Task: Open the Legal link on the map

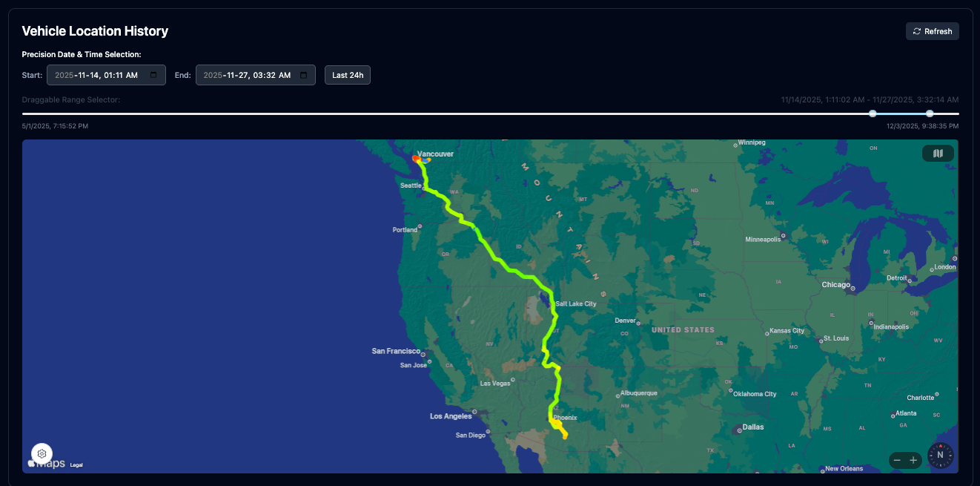Action: [x=75, y=464]
